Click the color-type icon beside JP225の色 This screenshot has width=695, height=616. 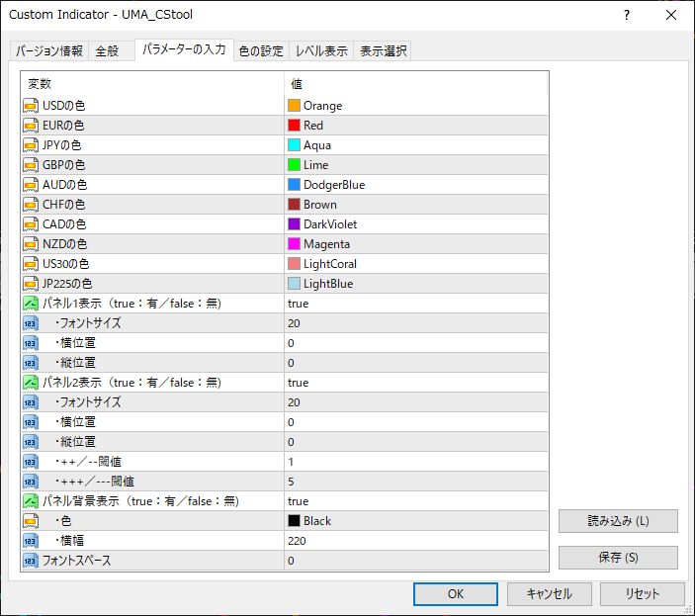31,284
